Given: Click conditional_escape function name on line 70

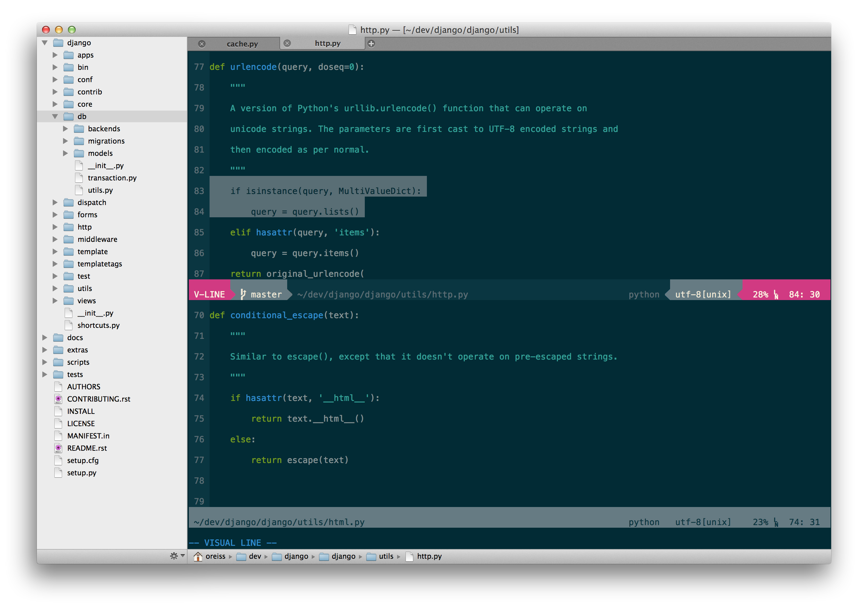Looking at the screenshot, I should 277,315.
